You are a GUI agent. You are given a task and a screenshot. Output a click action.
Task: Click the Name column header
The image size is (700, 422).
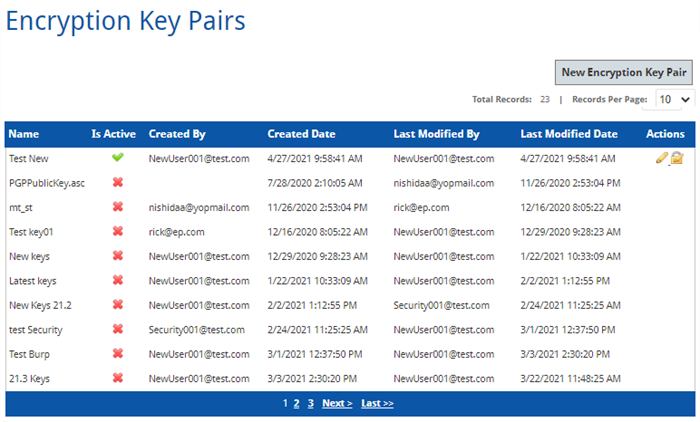pyautogui.click(x=24, y=134)
